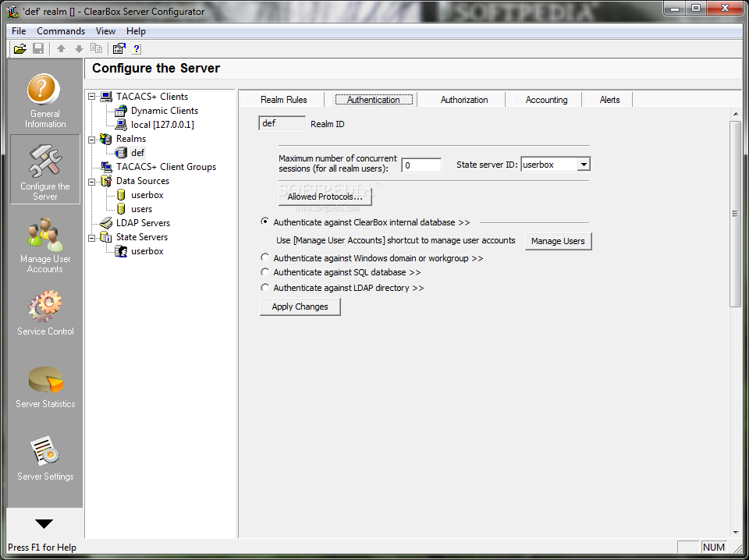Viewport: 749px width, 560px height.
Task: Click the Data Sources node icon
Action: coord(106,181)
